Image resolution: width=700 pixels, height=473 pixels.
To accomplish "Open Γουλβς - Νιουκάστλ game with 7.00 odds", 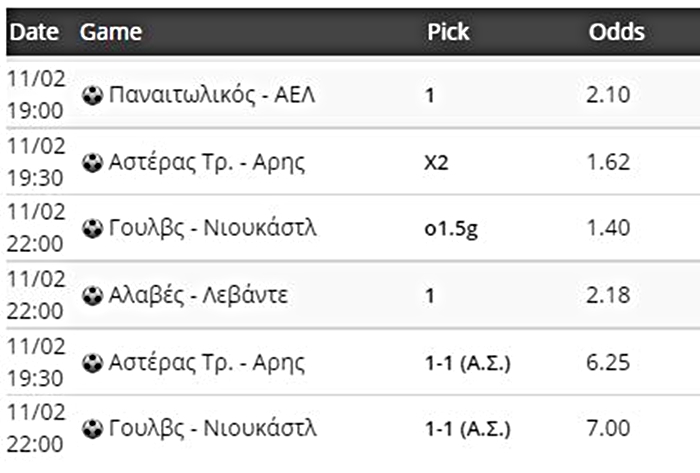I will pos(213,429).
